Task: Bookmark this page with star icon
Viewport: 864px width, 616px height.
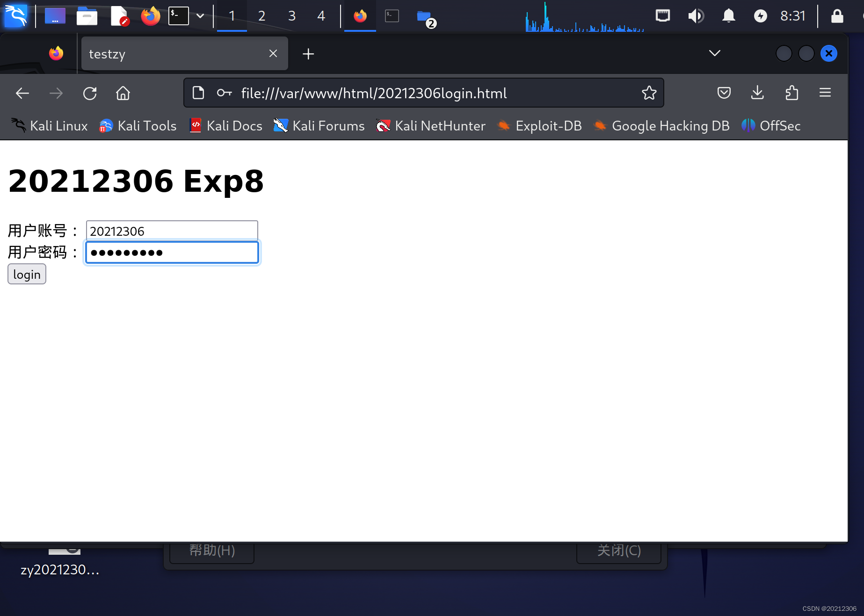Action: (x=649, y=93)
